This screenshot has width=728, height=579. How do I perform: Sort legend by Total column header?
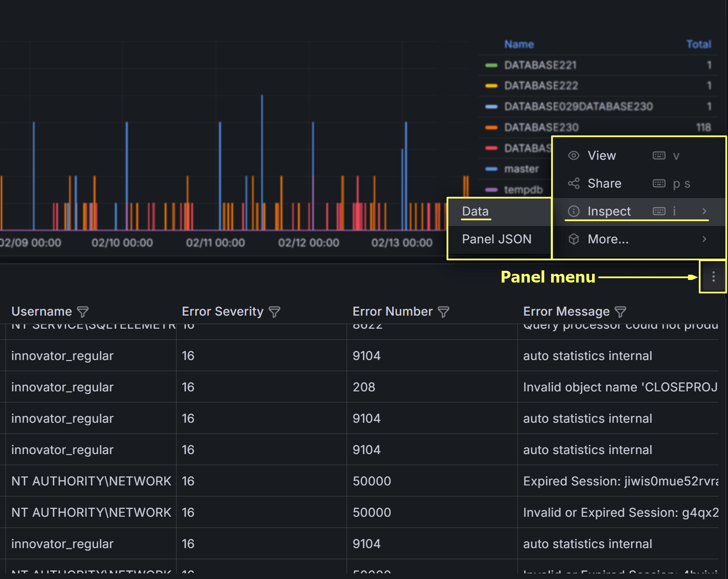698,44
